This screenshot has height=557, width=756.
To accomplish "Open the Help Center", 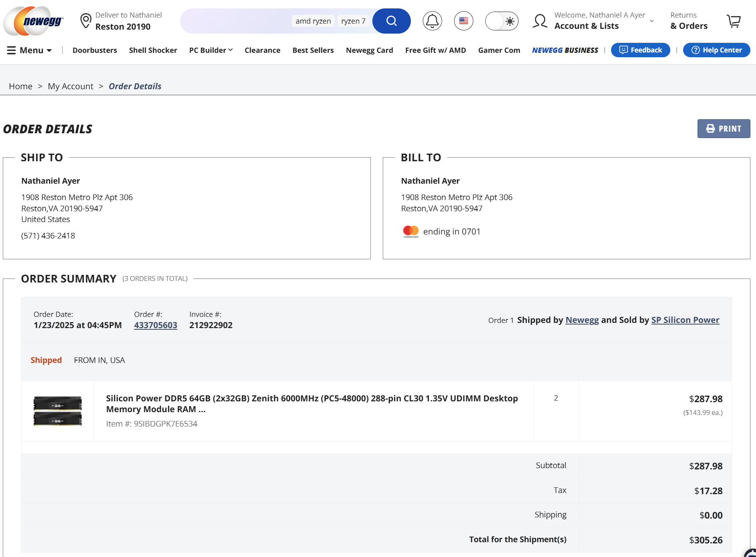I will [x=716, y=50].
